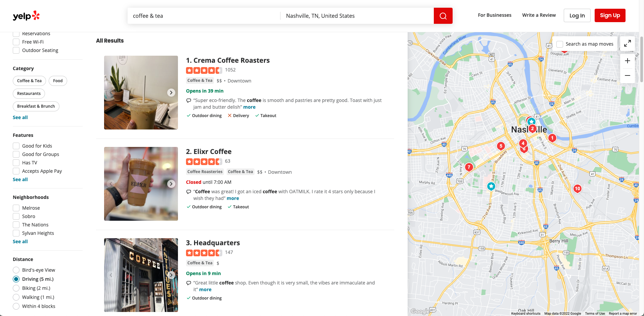Click the red search magnifier button
This screenshot has width=644, height=316.
pos(443,16)
